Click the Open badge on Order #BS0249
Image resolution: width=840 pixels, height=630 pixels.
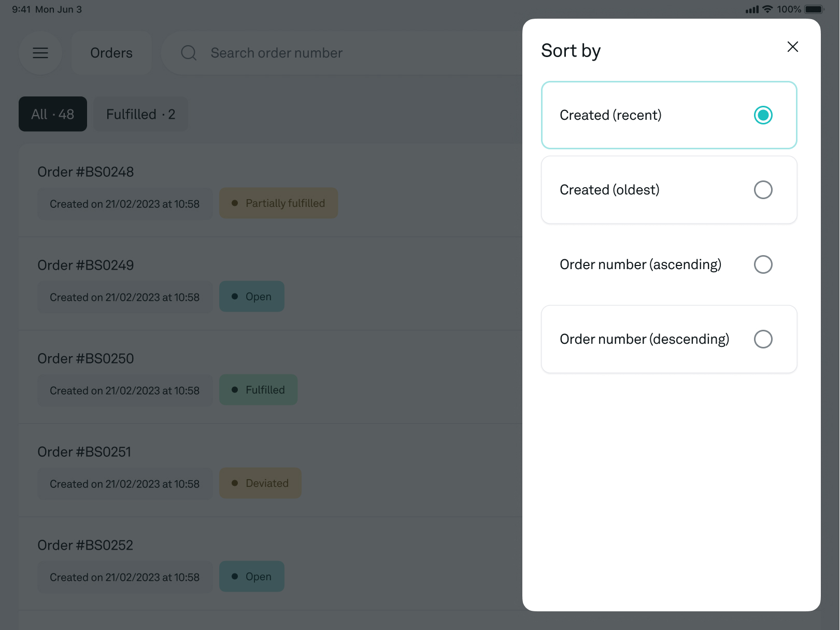tap(252, 297)
